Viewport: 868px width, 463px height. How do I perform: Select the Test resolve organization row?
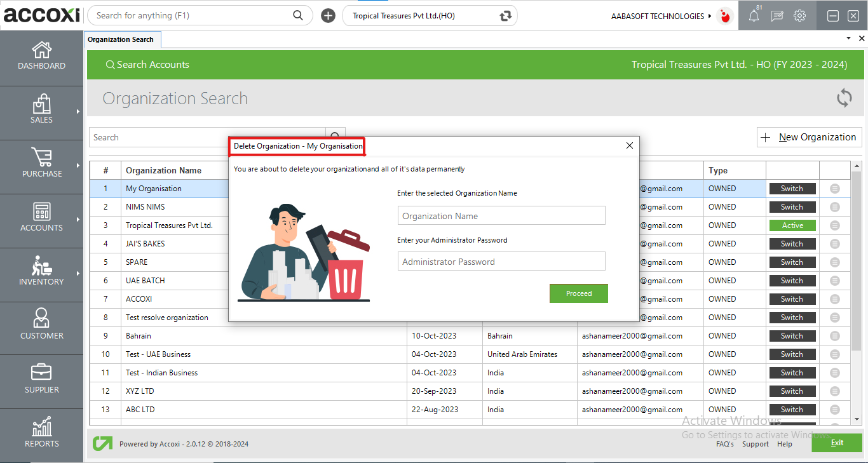[x=469, y=318]
